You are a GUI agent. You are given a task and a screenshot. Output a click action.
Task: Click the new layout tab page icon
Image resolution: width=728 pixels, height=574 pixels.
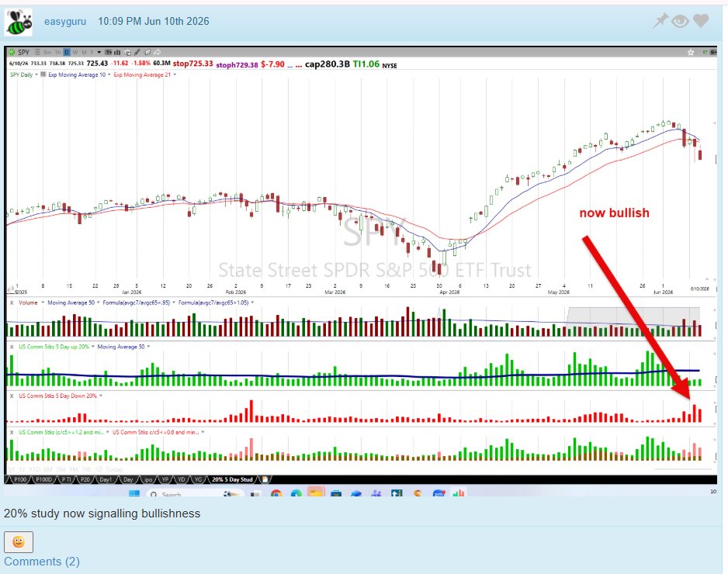pyautogui.click(x=265, y=479)
